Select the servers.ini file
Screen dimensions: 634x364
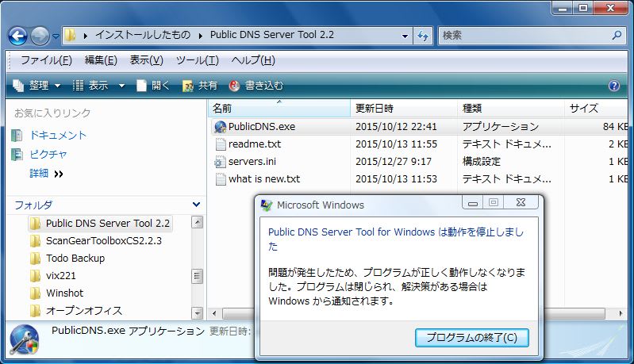pos(252,162)
